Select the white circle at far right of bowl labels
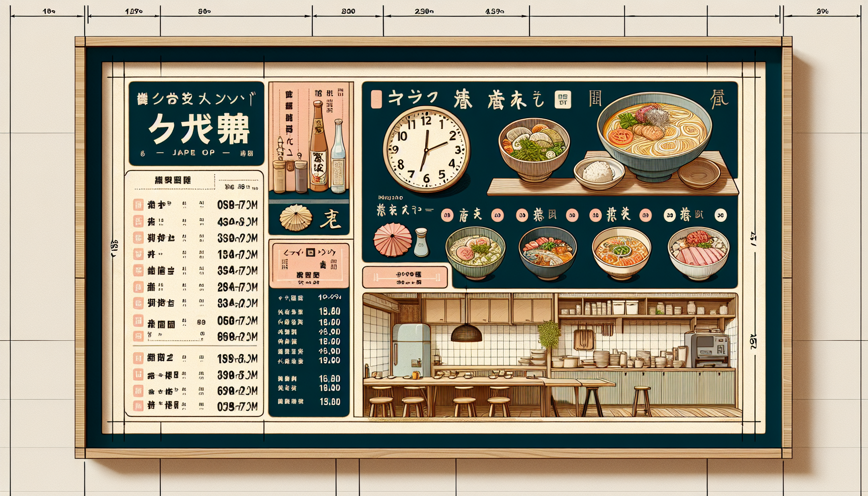 coord(720,216)
